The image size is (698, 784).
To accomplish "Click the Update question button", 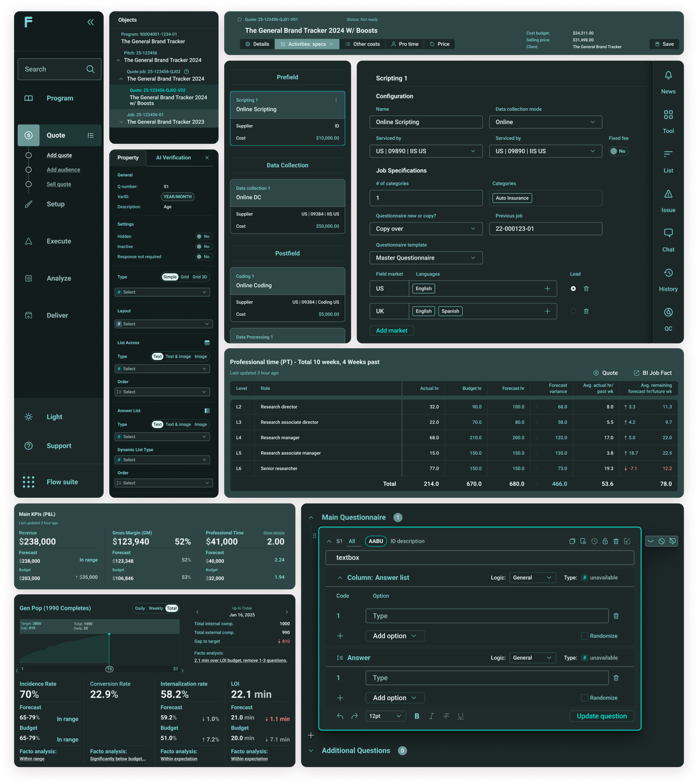I will pyautogui.click(x=601, y=716).
